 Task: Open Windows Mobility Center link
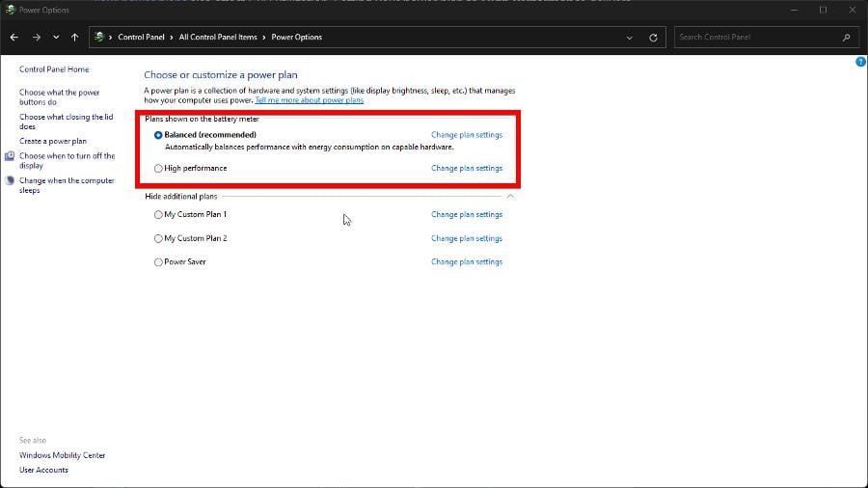click(62, 455)
